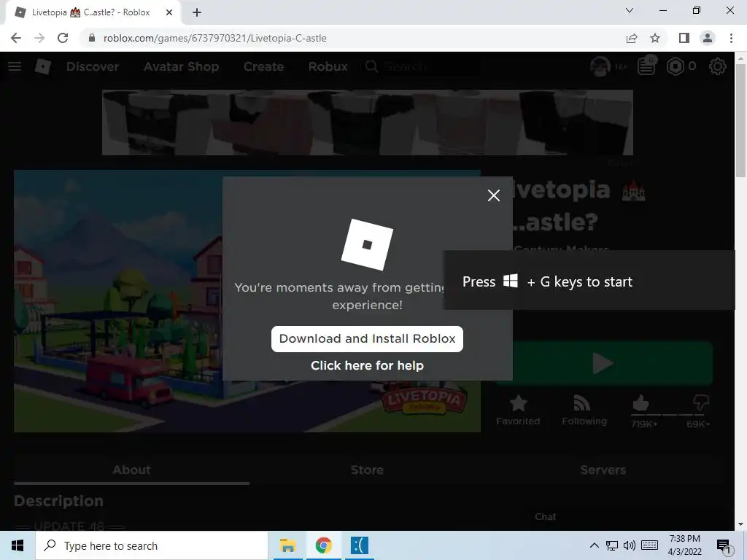747x560 pixels.
Task: Open a new browser tab
Action: click(x=197, y=12)
